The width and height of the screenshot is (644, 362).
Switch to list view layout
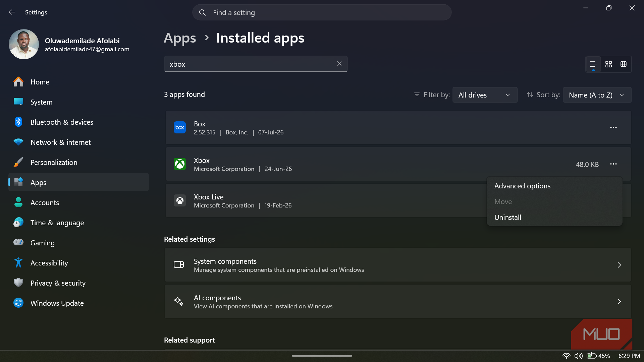click(593, 64)
